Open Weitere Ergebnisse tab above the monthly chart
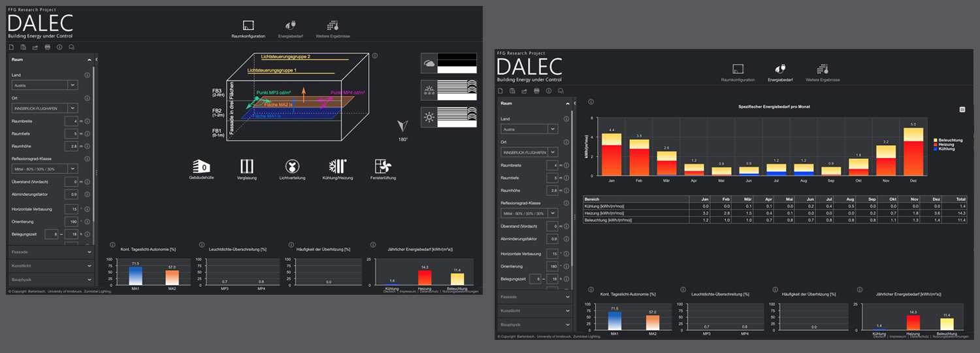Image resolution: width=980 pixels, height=353 pixels. pos(822,71)
